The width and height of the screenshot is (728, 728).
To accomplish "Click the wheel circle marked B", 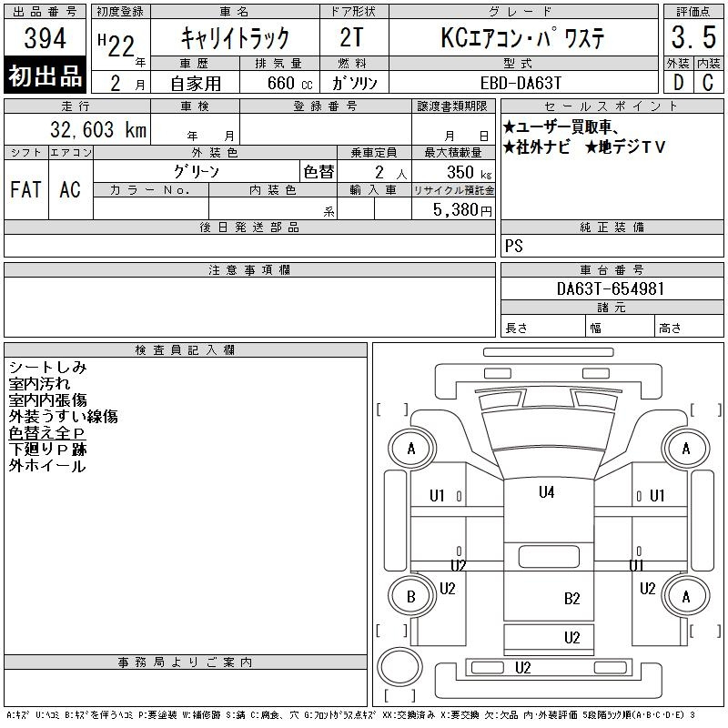I will pos(410,596).
